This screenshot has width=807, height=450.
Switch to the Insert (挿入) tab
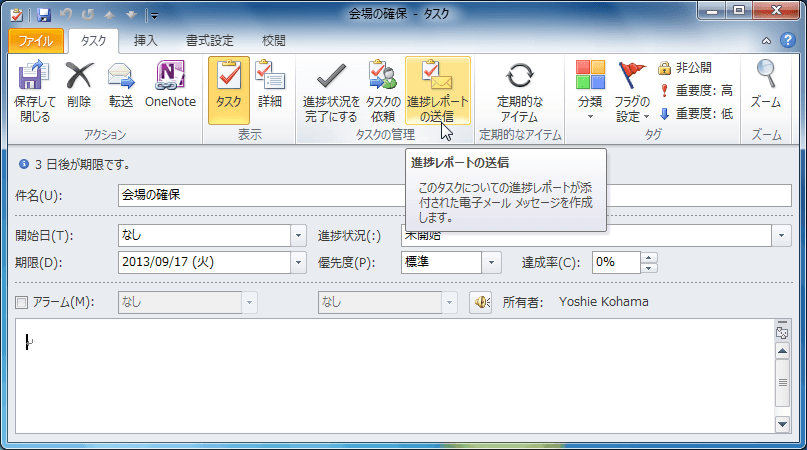[x=145, y=41]
